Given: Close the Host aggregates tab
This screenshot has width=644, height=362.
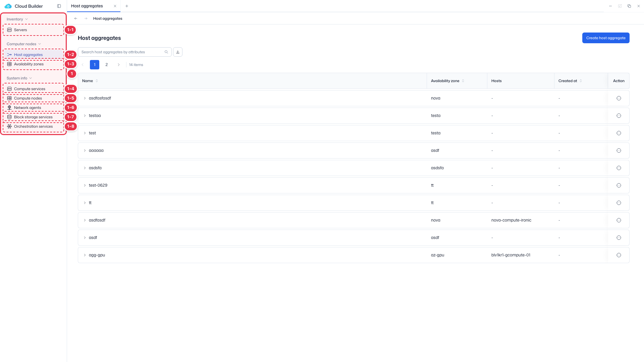Looking at the screenshot, I should pos(115,6).
